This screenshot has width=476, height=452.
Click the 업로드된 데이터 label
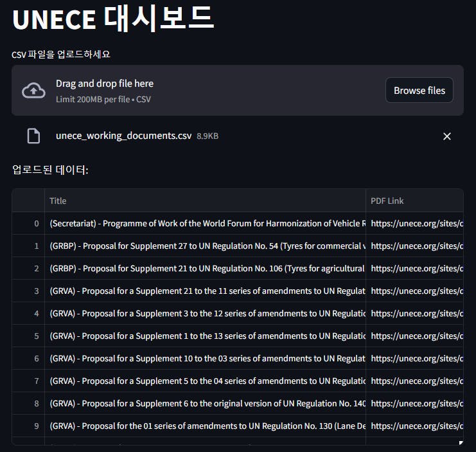(x=50, y=170)
